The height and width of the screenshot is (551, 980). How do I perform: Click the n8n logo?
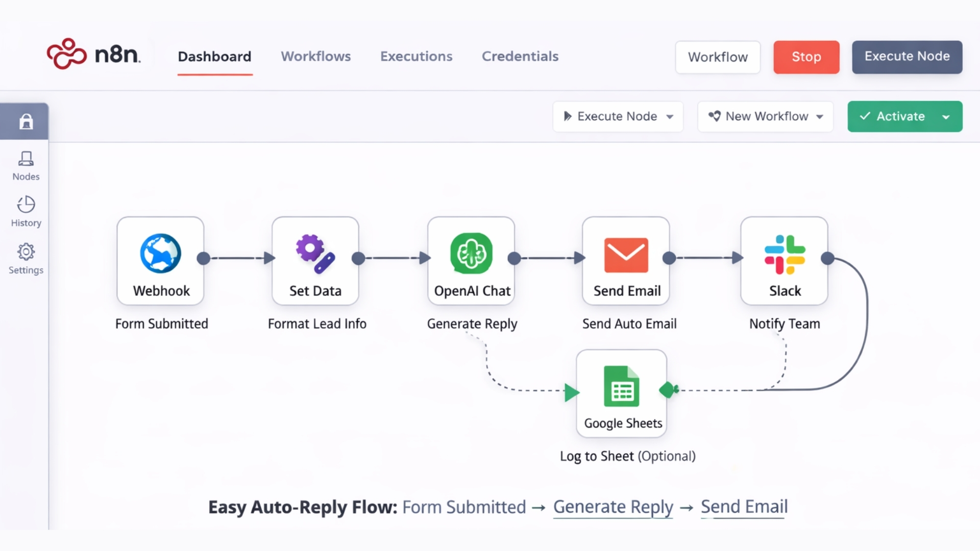pyautogui.click(x=93, y=54)
